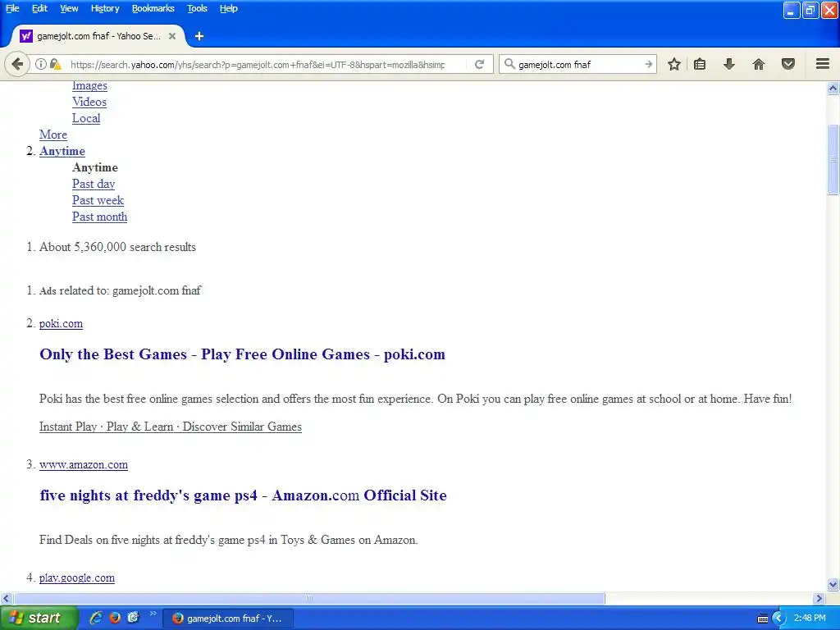The width and height of the screenshot is (840, 630).
Task: Open the Videos search link
Action: tap(89, 102)
